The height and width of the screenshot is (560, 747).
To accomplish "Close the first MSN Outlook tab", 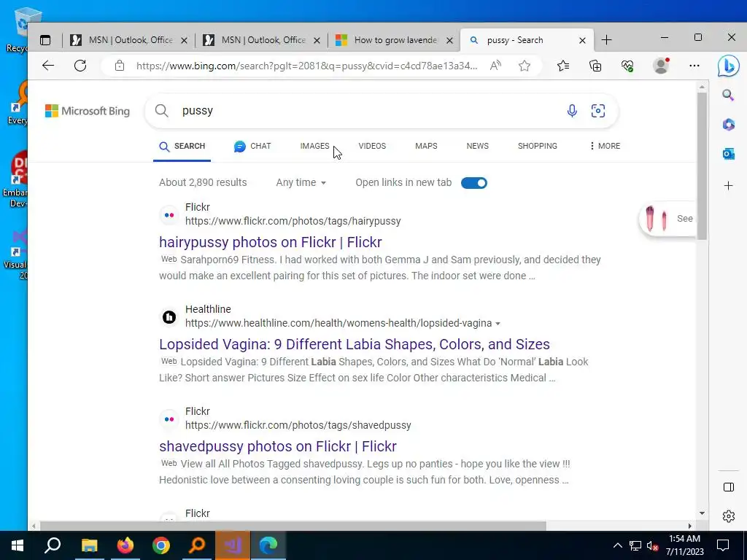I will pos(184,41).
